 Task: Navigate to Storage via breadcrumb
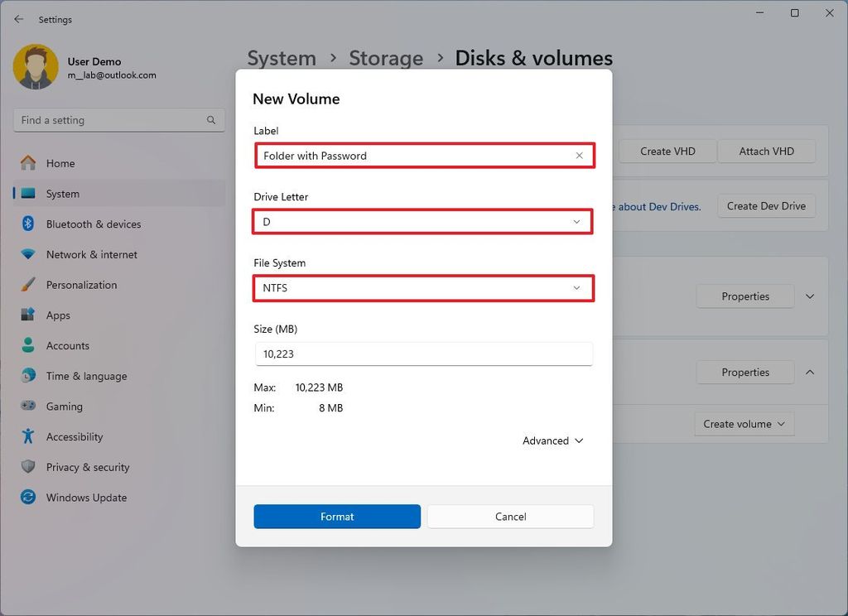[x=386, y=58]
